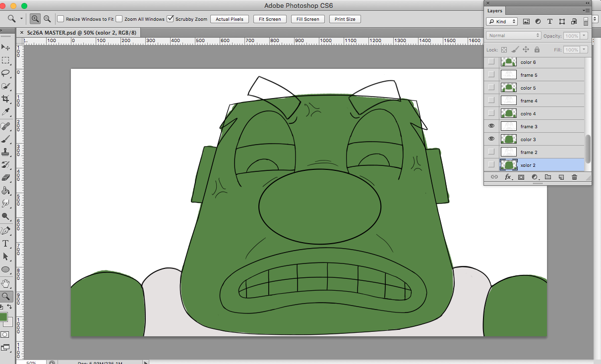Viewport: 601px width, 364px height.
Task: Open the layer style fx menu
Action: pos(508,177)
